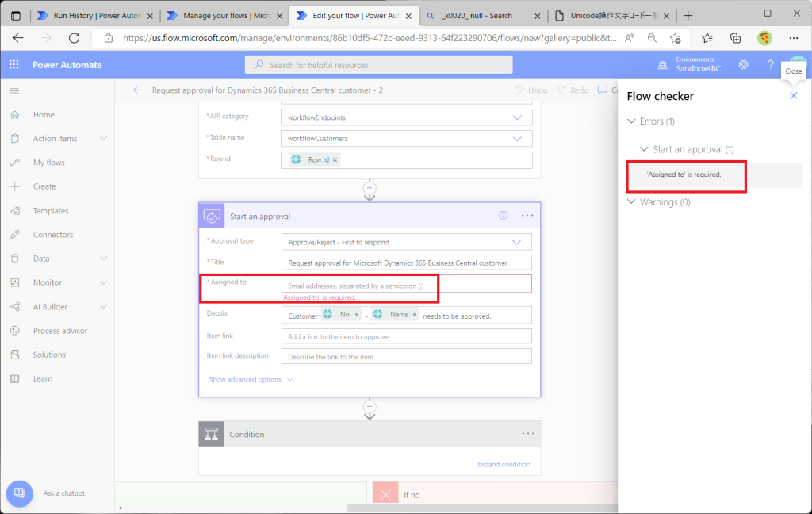
Task: Open Connectors in the sidebar
Action: 53,234
